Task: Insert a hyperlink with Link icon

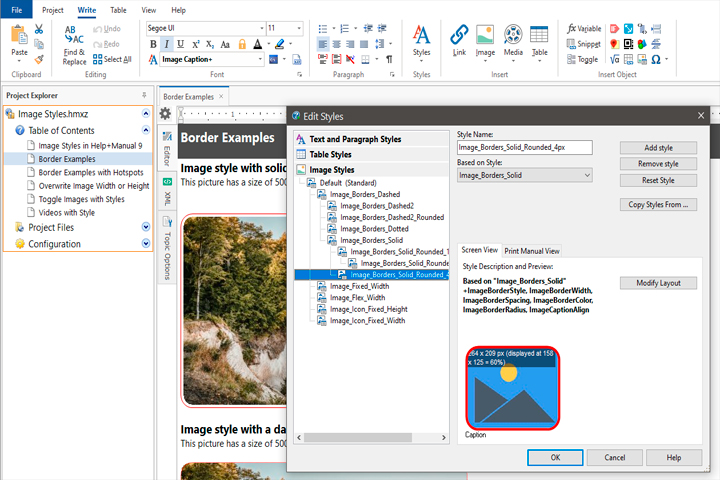Action: 459,40
